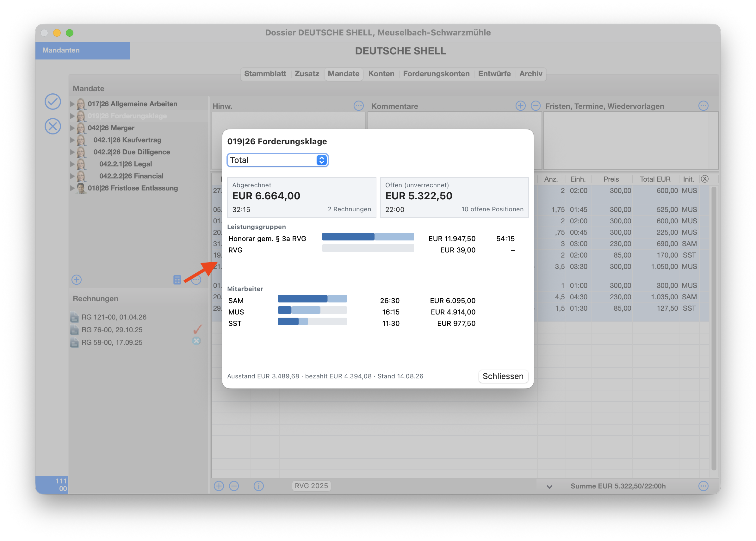
Task: Remove a comment with Kommentare minus icon
Action: point(535,106)
